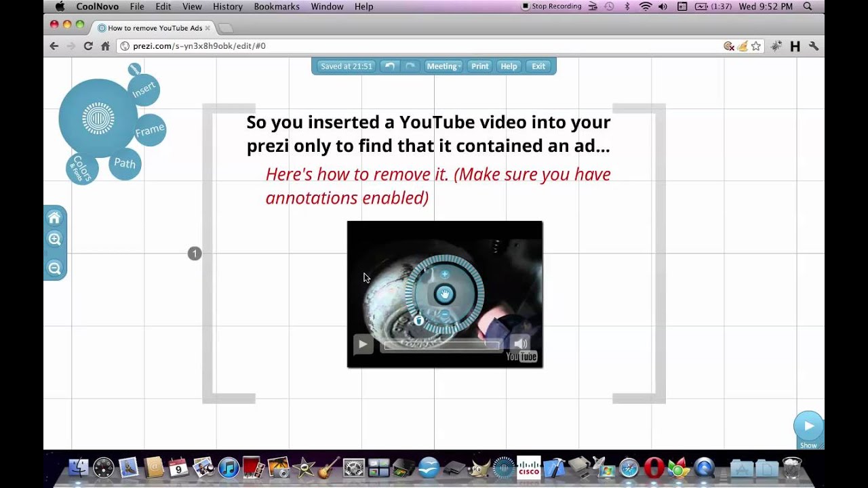Open the View menu
The height and width of the screenshot is (488, 868).
pyautogui.click(x=192, y=7)
